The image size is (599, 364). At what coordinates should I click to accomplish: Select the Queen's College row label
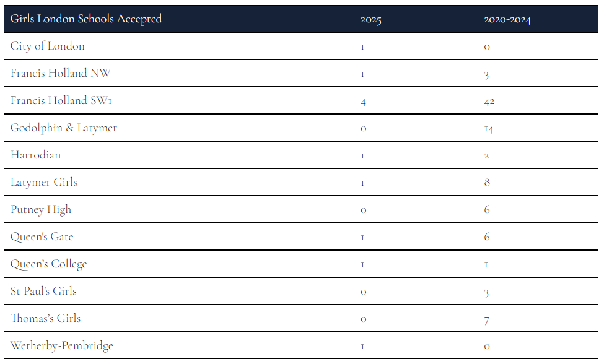click(48, 264)
